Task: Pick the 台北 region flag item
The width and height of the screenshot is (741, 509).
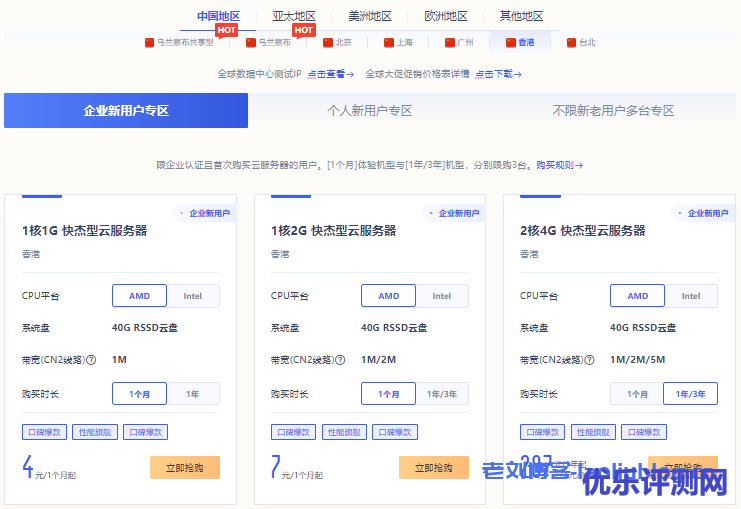Action: (x=580, y=42)
